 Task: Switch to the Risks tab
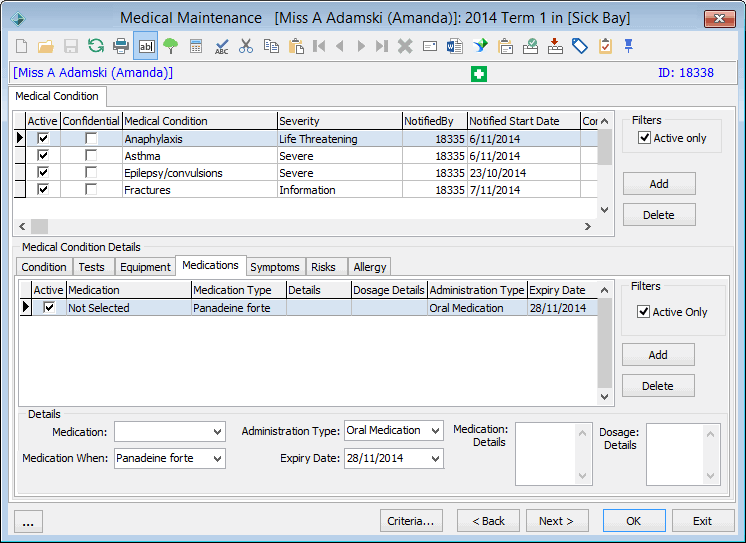pyautogui.click(x=324, y=267)
